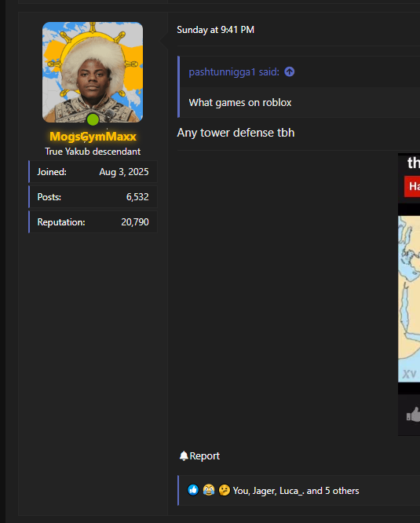Open the Sunday at 9:41 PM timestamp
Viewport: 420px width, 523px height.
pos(215,30)
